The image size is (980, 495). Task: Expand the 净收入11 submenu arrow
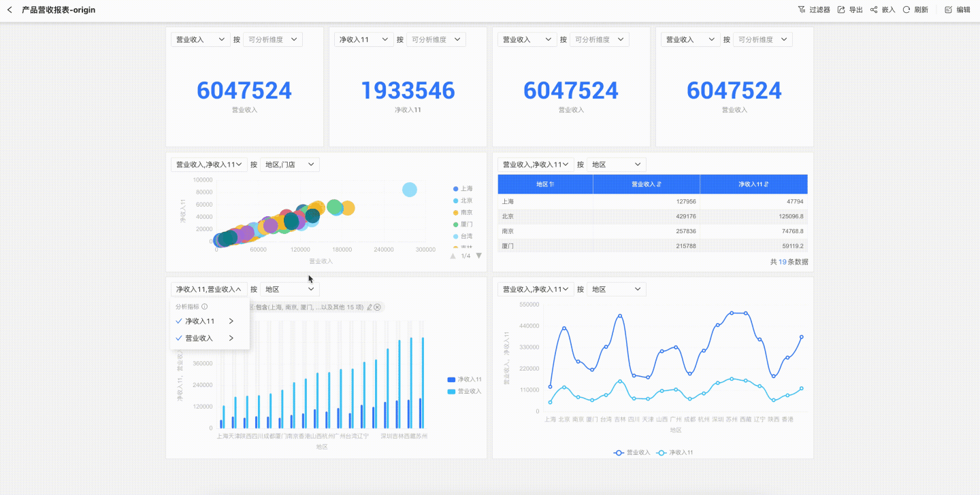coord(231,321)
